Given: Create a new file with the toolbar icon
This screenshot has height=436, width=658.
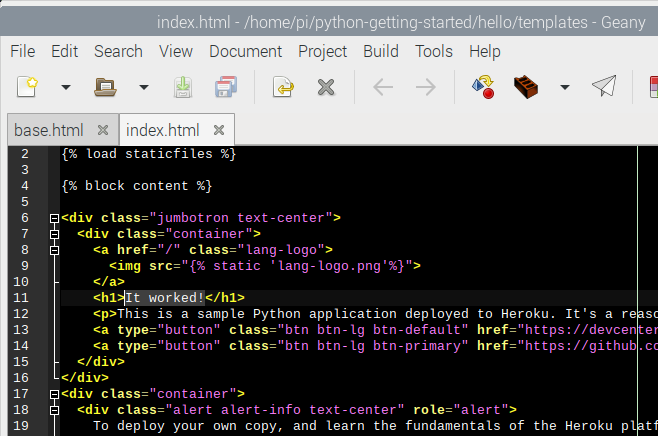Looking at the screenshot, I should click(x=27, y=88).
